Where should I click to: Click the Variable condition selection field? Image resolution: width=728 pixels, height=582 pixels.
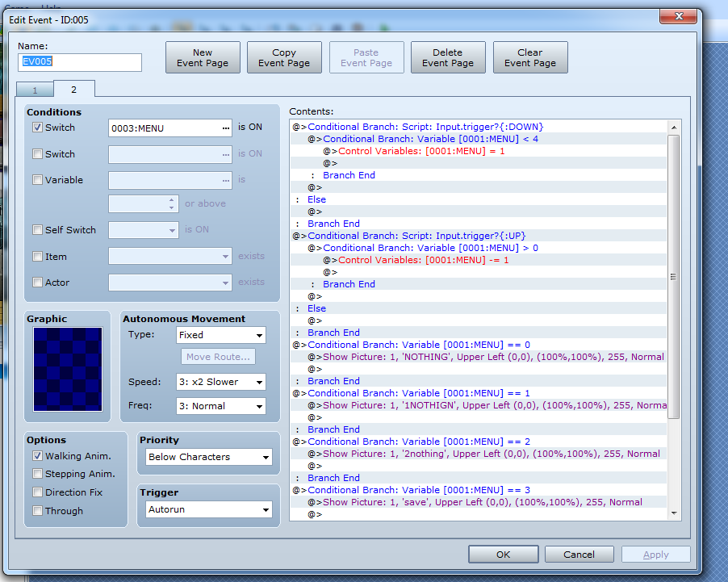point(170,180)
